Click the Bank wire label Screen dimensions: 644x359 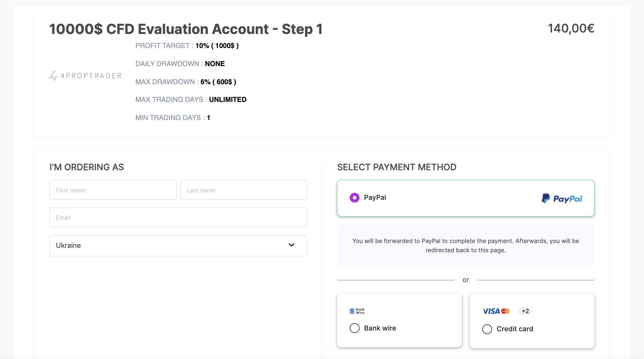(x=380, y=328)
